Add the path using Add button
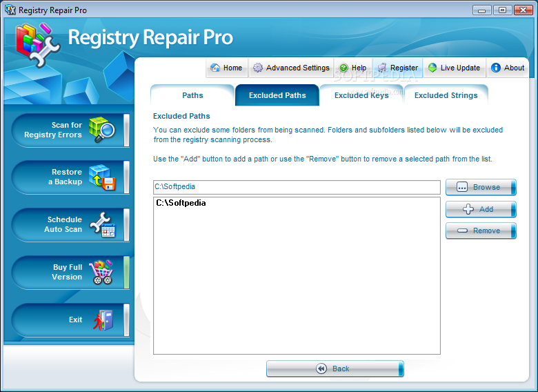The height and width of the screenshot is (392, 538). pyautogui.click(x=481, y=209)
